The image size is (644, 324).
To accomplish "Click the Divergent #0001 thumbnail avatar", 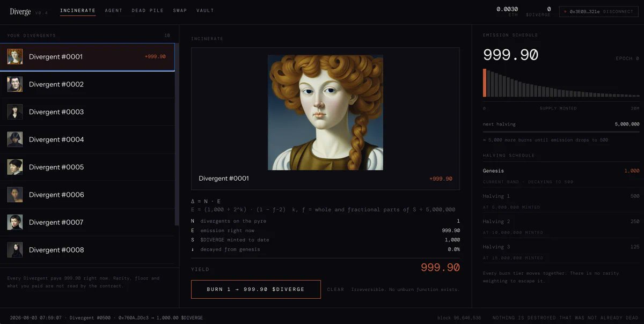I will pyautogui.click(x=15, y=56).
